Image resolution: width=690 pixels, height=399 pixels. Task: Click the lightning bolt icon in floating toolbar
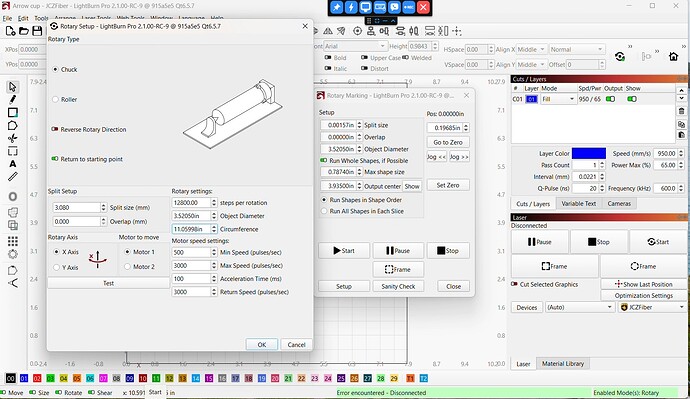point(351,7)
